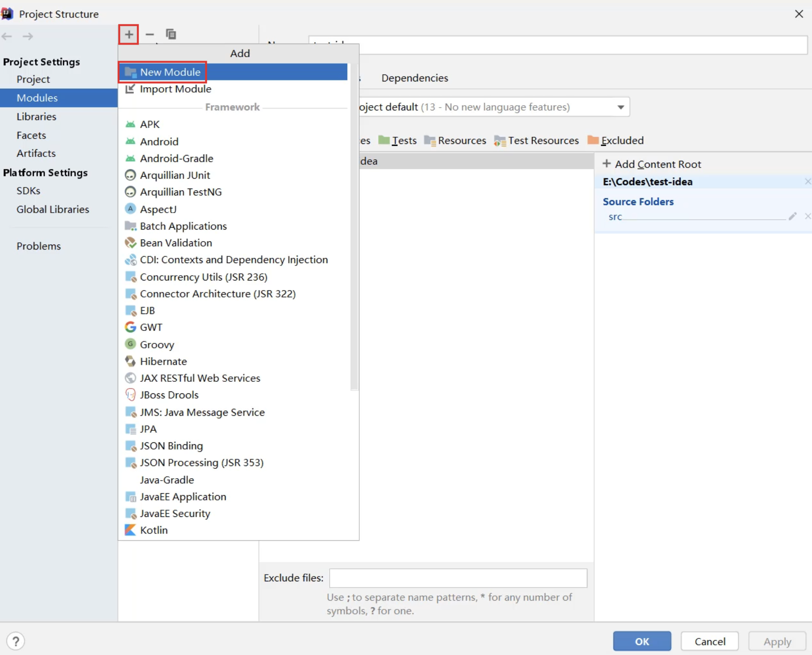Viewport: 812px width, 655px height.
Task: Click the OK button
Action: pyautogui.click(x=642, y=641)
